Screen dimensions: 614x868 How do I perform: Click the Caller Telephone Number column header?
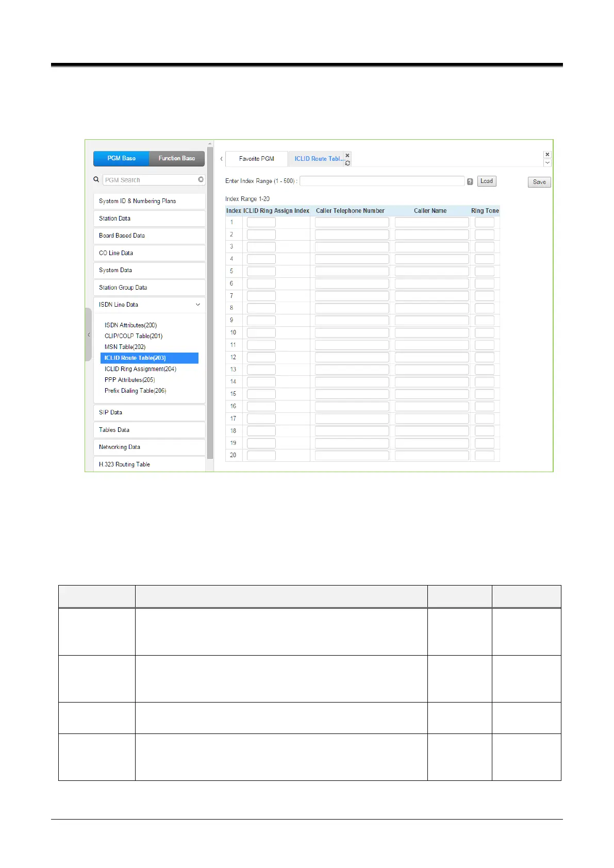coord(350,211)
